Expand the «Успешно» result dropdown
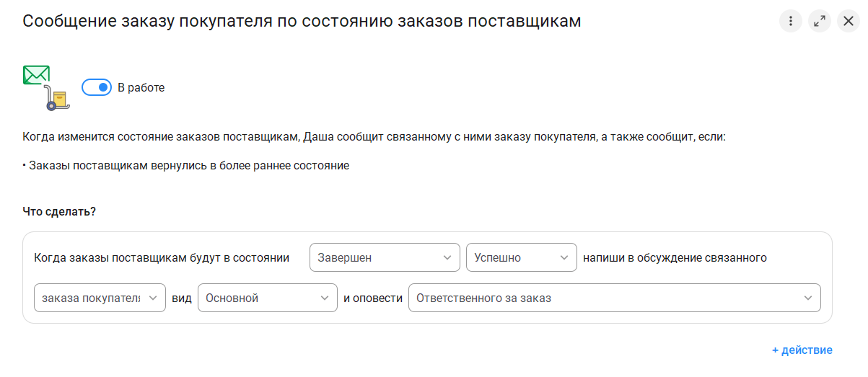The width and height of the screenshot is (868, 377). pyautogui.click(x=522, y=257)
